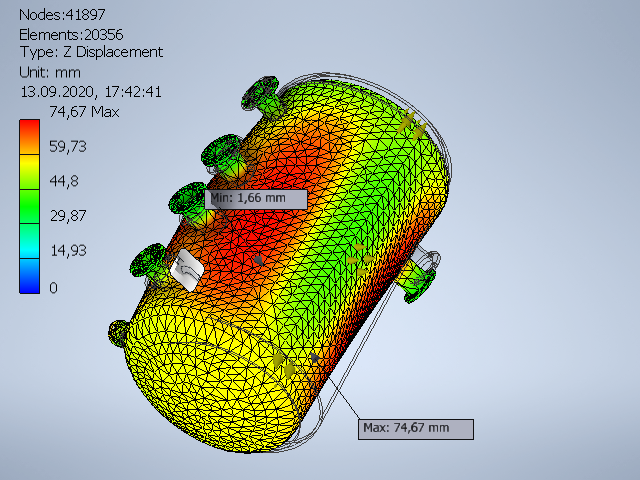
Task: Click the date stamp '13.09.2020, 17:42:41'
Action: pyautogui.click(x=91, y=92)
